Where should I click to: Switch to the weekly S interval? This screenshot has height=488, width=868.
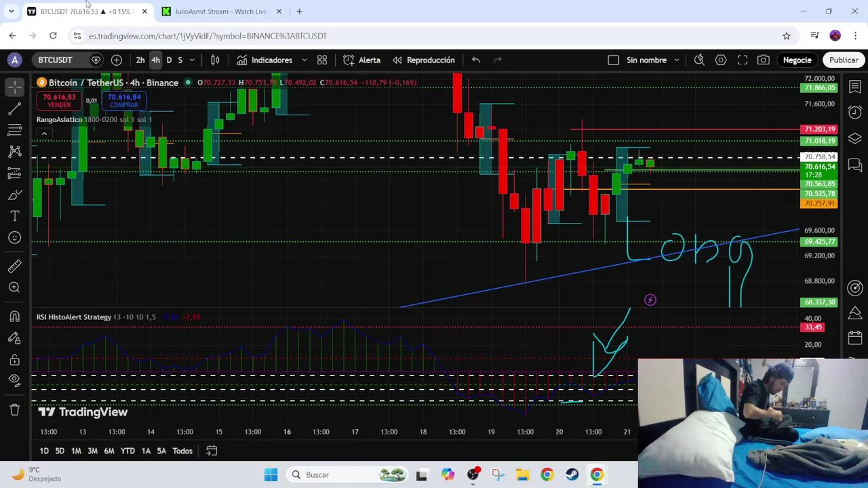click(180, 60)
